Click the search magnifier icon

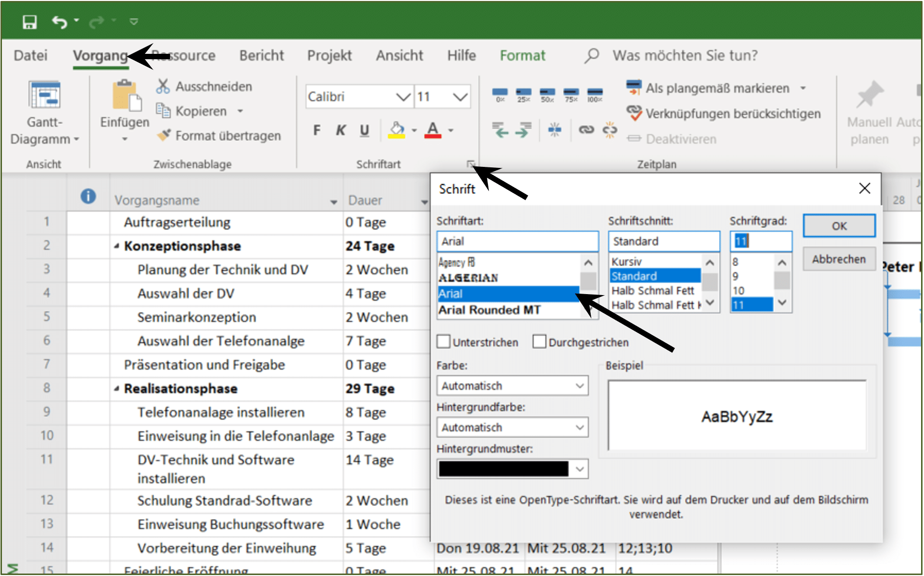tap(591, 55)
